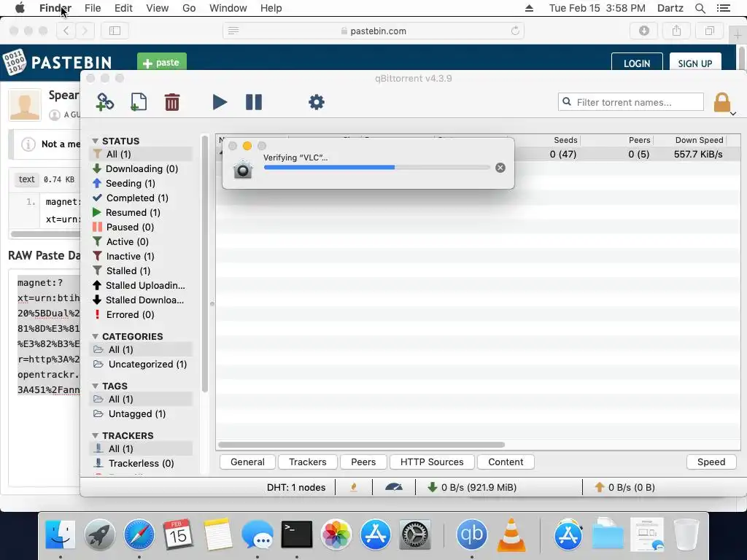Reload the Pastebin page in Safari
747x560 pixels.
click(x=515, y=31)
